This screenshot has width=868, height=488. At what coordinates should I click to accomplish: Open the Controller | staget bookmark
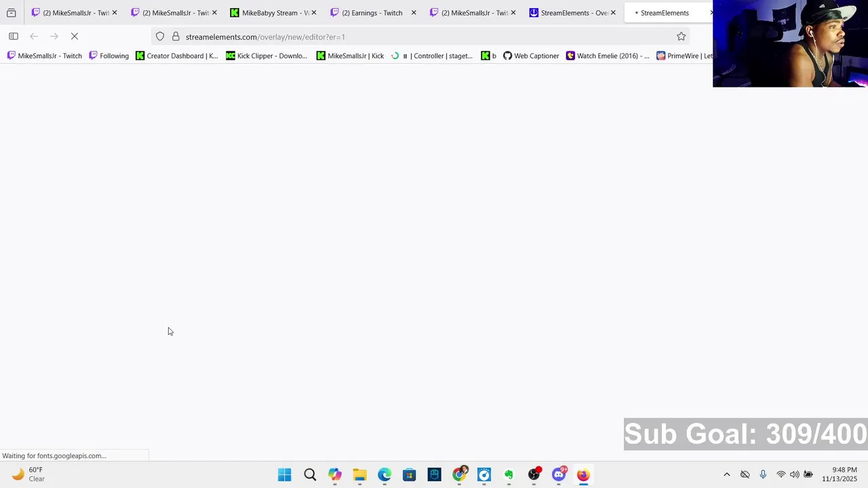pos(431,56)
